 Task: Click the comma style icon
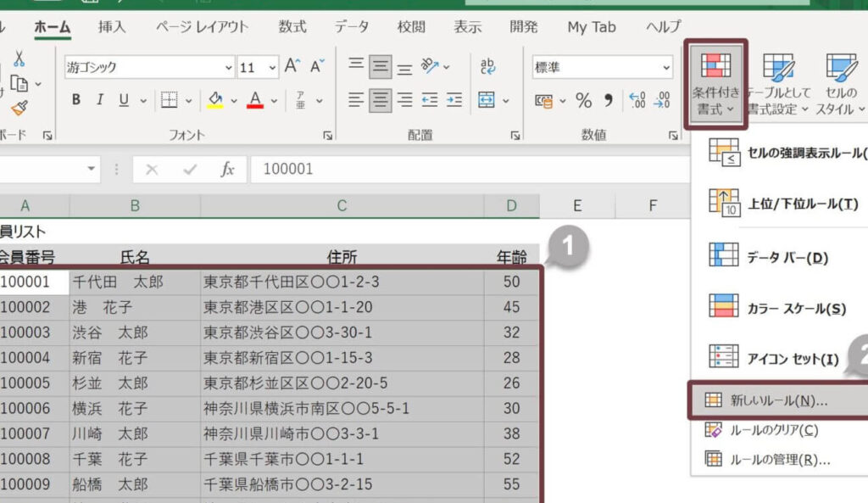pos(608,100)
